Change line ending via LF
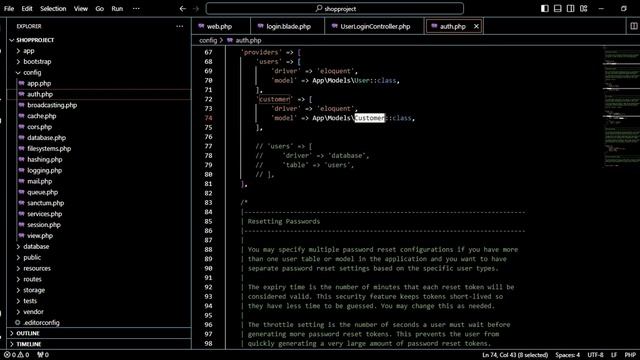640x360 pixels. pos(614,355)
